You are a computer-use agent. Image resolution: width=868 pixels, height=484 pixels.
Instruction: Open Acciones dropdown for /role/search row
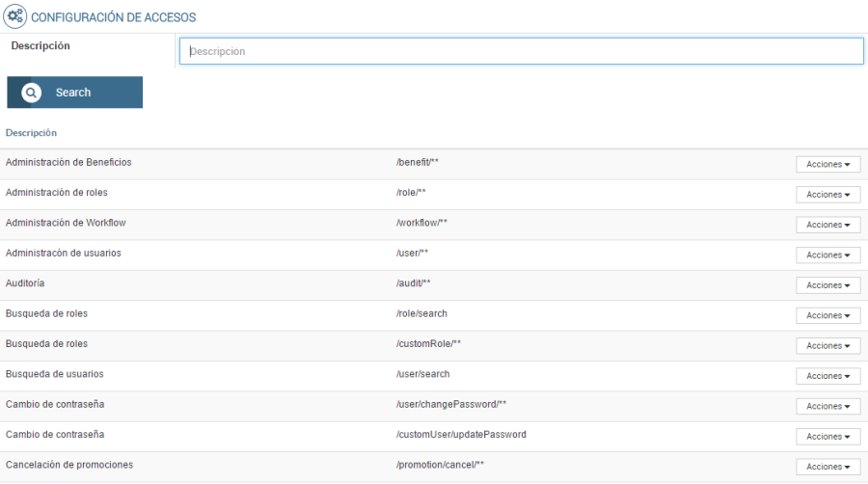tap(827, 315)
